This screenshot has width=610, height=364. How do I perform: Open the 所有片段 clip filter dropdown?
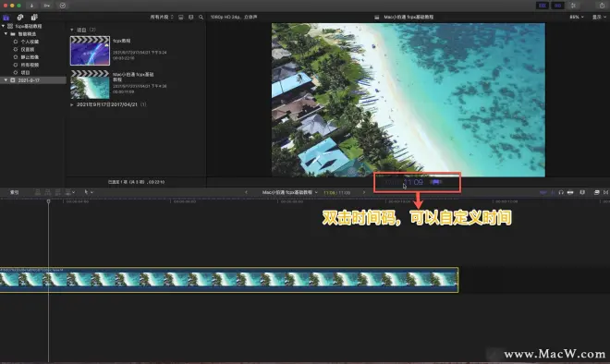coord(162,18)
